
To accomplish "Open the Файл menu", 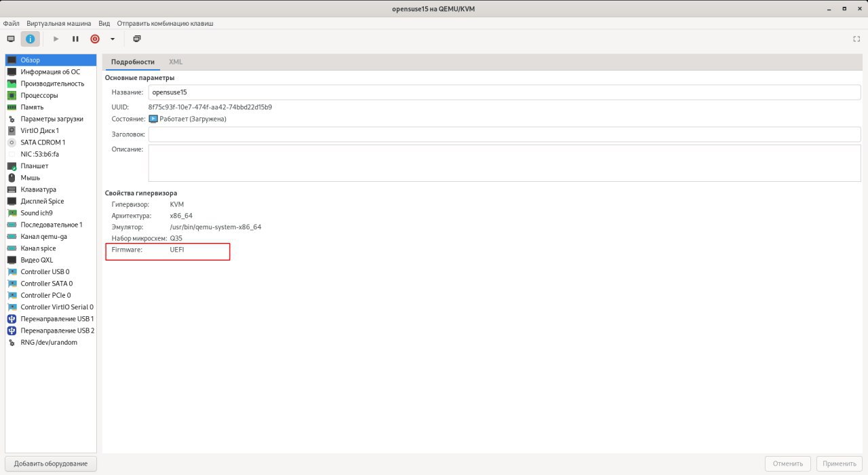I will (x=10, y=23).
